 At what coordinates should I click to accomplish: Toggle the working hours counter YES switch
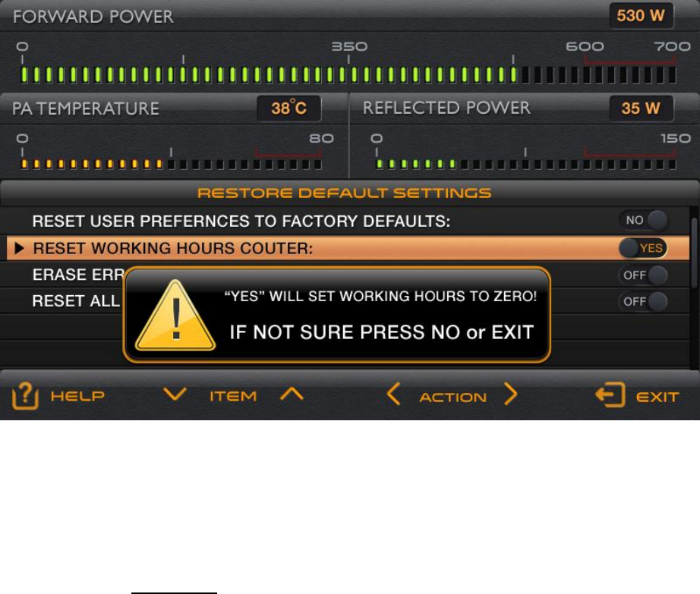click(x=643, y=248)
